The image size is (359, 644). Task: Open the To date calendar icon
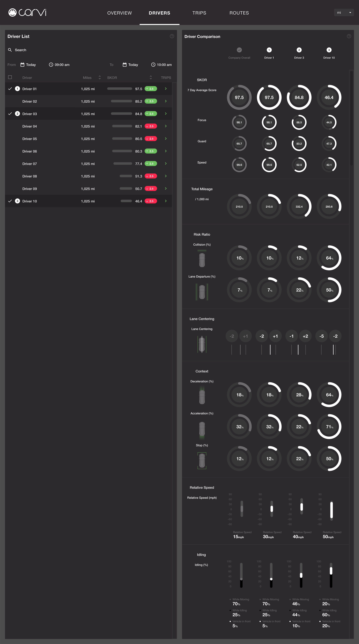pyautogui.click(x=125, y=65)
